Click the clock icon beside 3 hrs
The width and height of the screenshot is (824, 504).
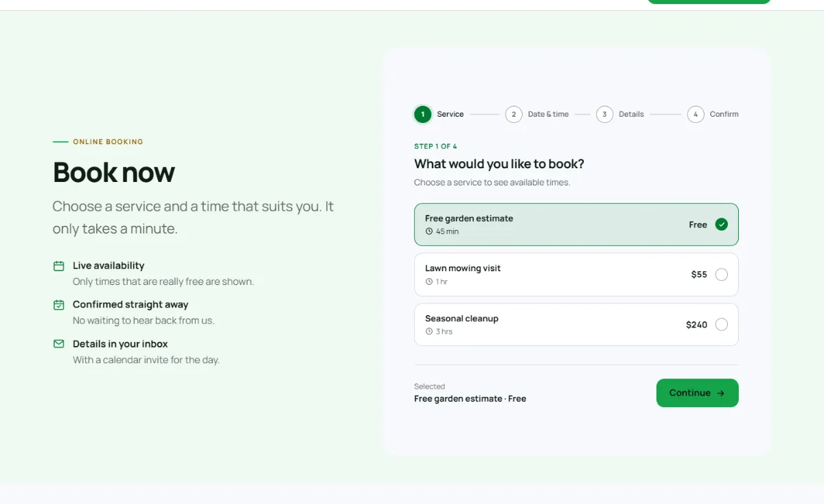429,332
